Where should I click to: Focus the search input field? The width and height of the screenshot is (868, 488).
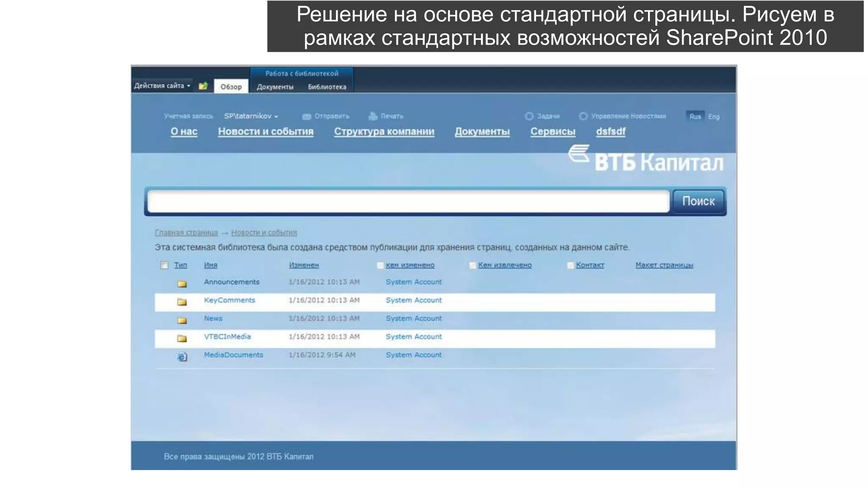coord(409,201)
